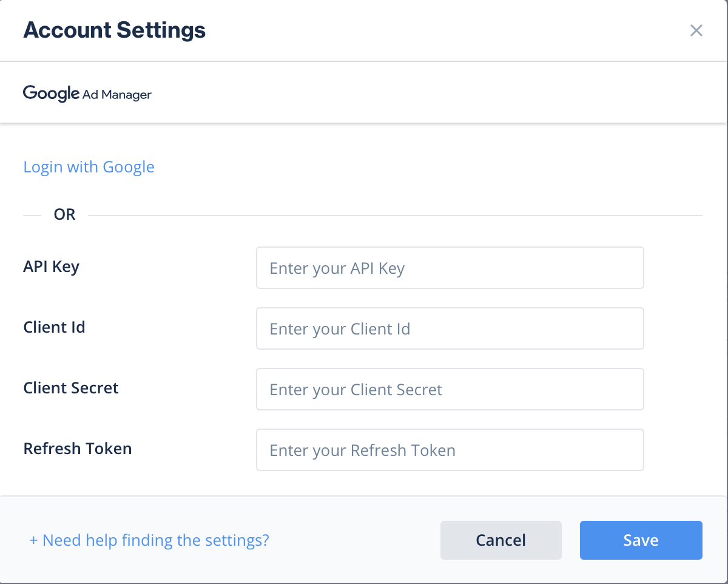Click the divider line right of 'OR'
Screen dimensions: 728x584
(394, 216)
